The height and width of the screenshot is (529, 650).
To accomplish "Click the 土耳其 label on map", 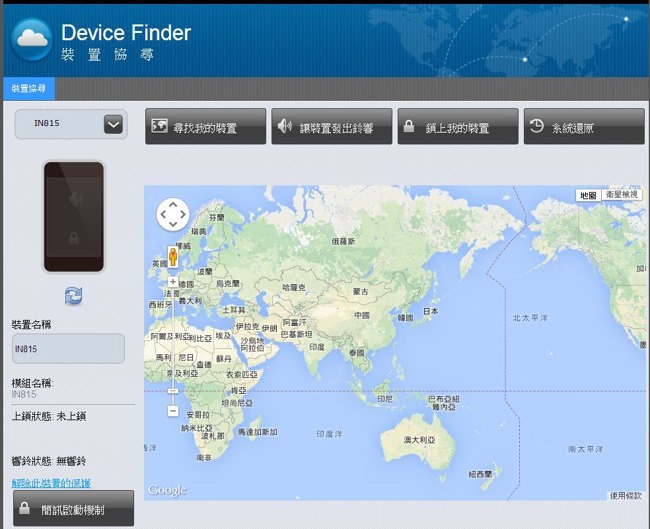I will point(234,310).
